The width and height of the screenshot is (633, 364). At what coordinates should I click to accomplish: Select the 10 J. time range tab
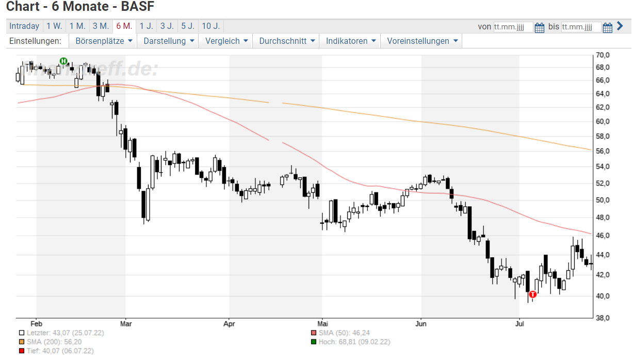click(x=210, y=26)
